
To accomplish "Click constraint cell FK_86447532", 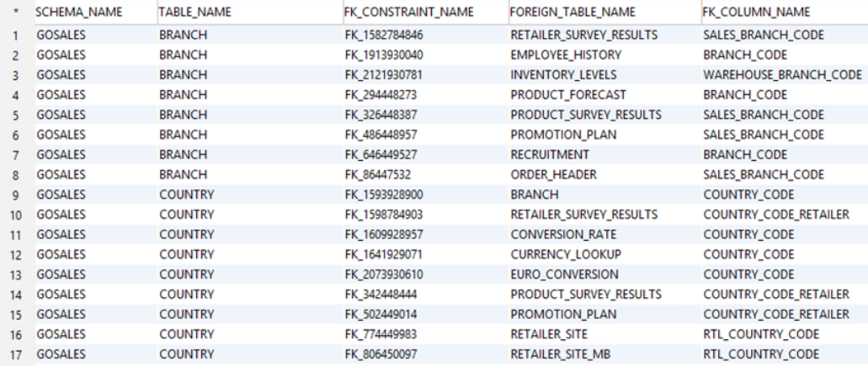I will (x=426, y=175).
